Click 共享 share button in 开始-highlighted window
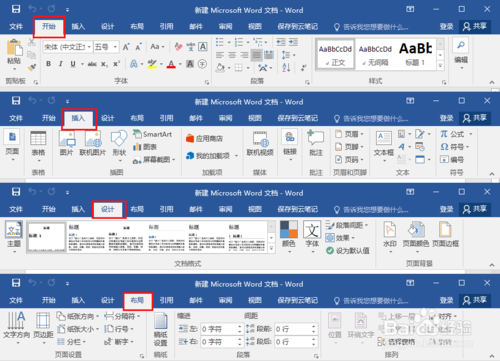The height and width of the screenshot is (361, 500). point(475,26)
